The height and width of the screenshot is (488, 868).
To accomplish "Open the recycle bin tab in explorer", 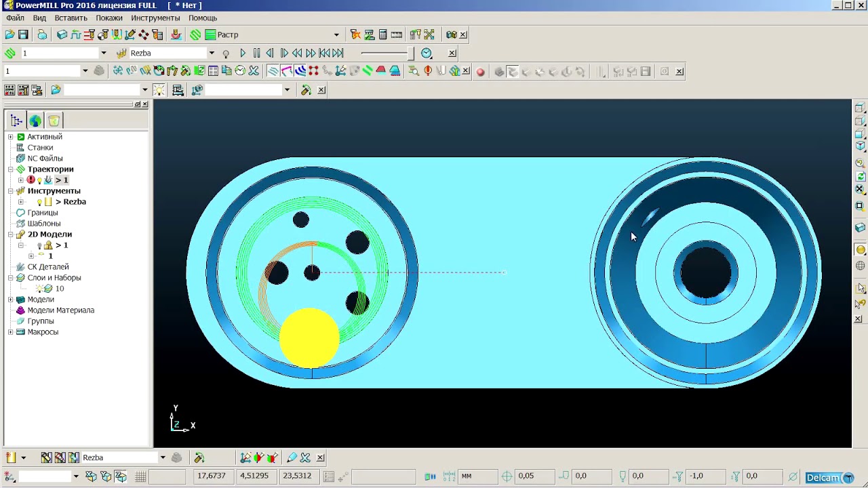I will pos(54,121).
